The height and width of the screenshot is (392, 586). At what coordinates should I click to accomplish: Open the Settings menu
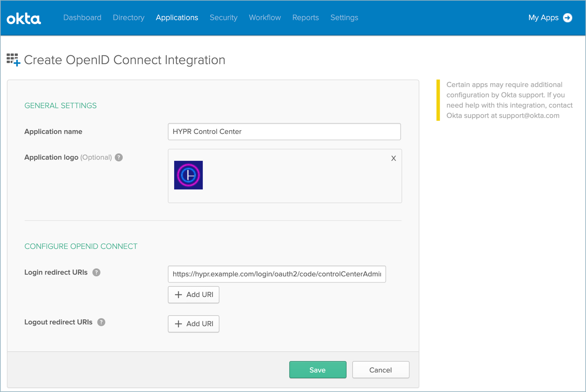(344, 18)
